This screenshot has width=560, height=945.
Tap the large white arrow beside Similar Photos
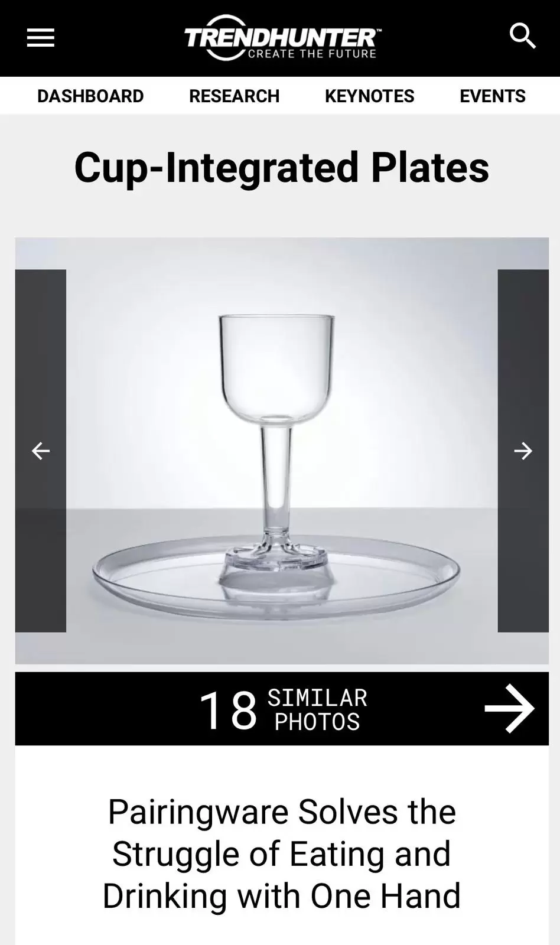[509, 709]
